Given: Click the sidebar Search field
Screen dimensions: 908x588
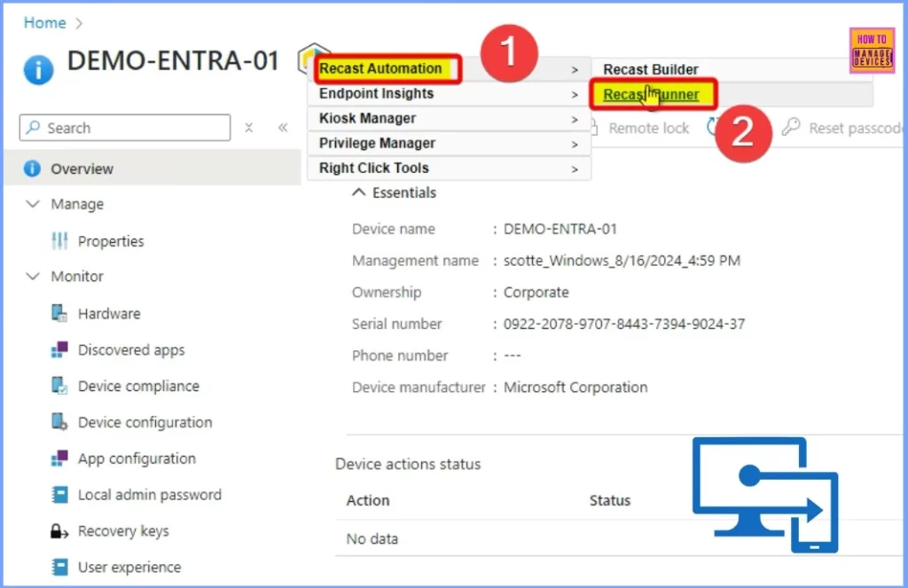Looking at the screenshot, I should [x=125, y=128].
